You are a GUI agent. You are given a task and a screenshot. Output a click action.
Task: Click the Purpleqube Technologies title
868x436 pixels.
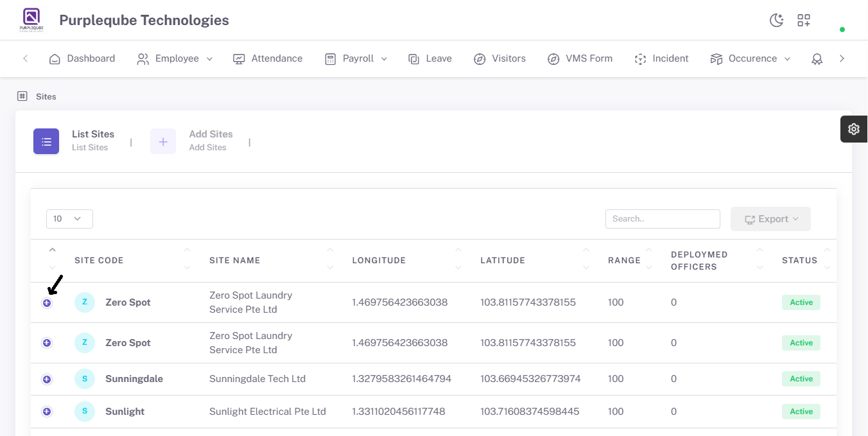[x=144, y=21]
